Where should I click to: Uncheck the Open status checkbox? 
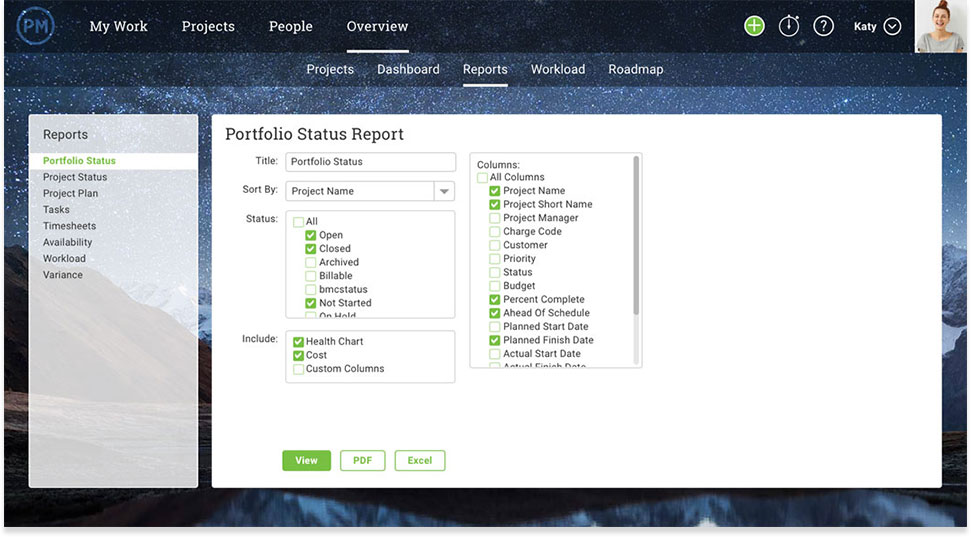tap(311, 235)
